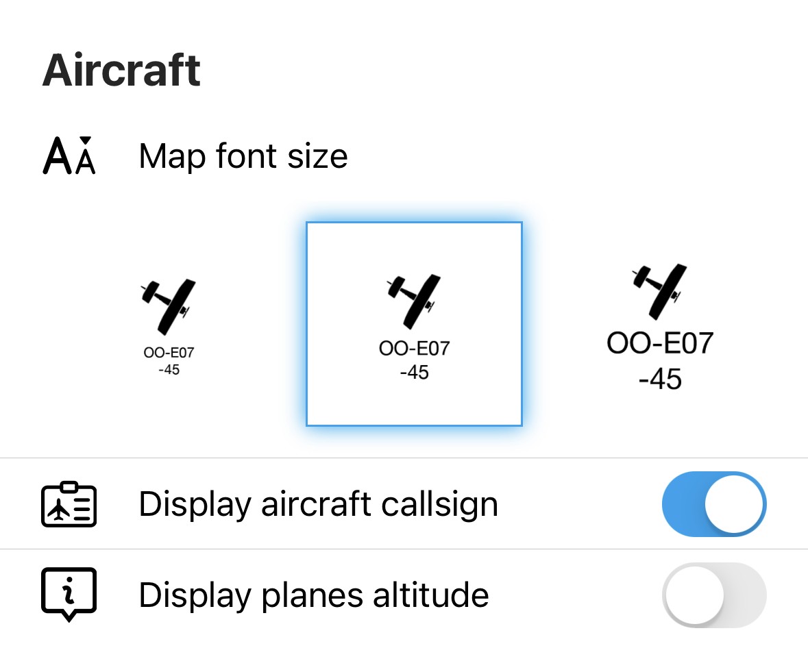Select the highlighted medium font size preview

(415, 324)
